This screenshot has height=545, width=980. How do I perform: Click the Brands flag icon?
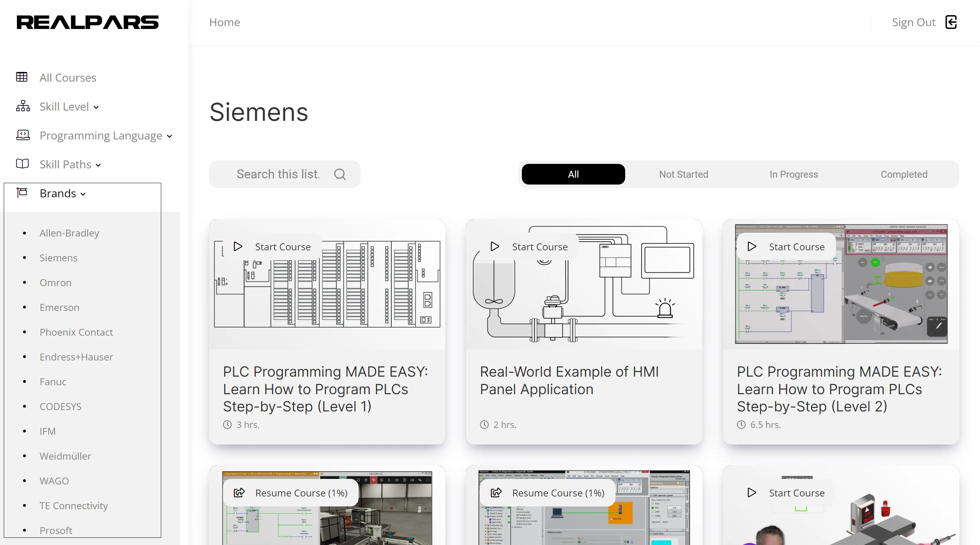point(22,193)
